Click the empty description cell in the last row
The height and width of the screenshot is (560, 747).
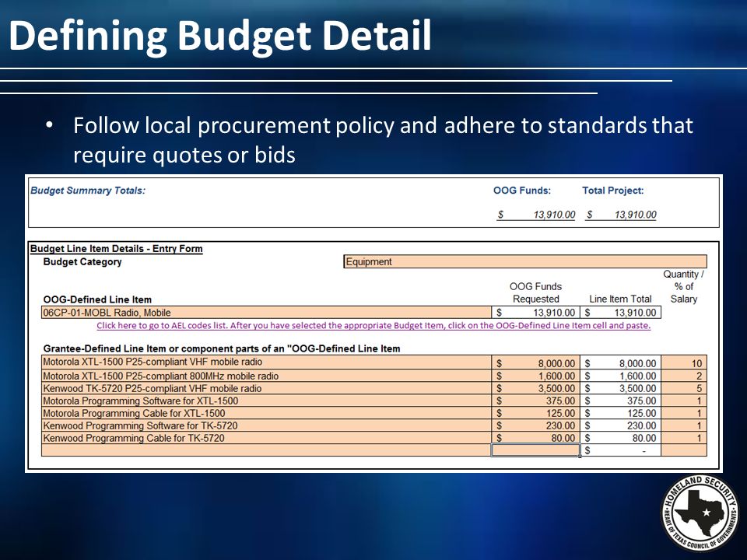(x=266, y=450)
